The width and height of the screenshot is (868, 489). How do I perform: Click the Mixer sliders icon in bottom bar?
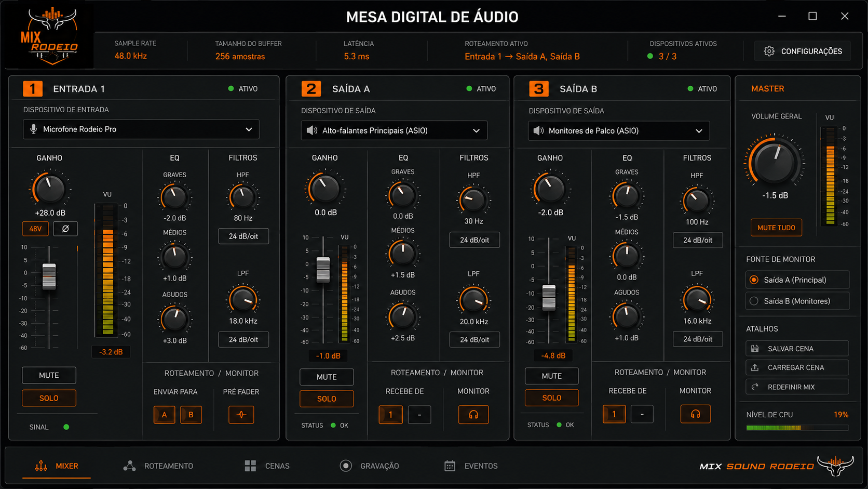[41, 466]
